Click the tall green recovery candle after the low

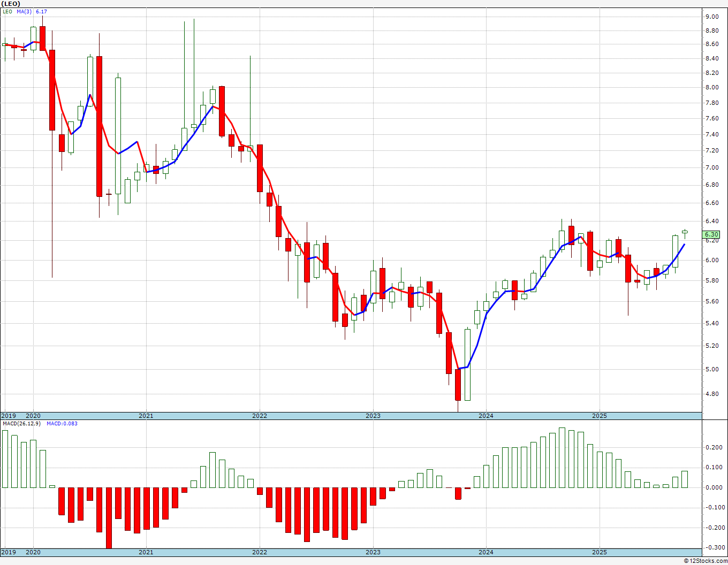click(467, 364)
